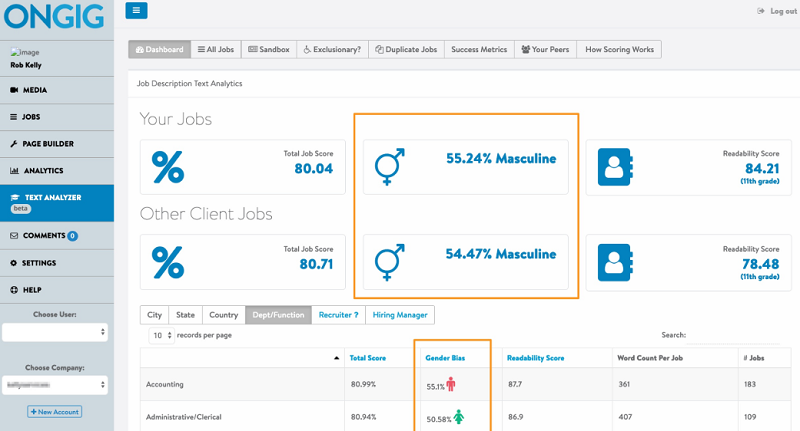Click the gender symbol icon showing 54.47% Masculine
The width and height of the screenshot is (800, 431).
click(389, 262)
